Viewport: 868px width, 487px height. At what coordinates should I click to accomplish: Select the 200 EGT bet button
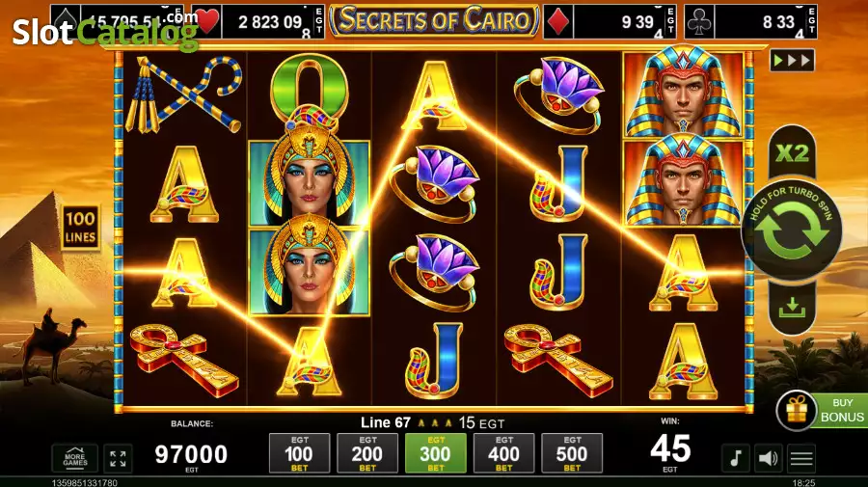coord(367,453)
